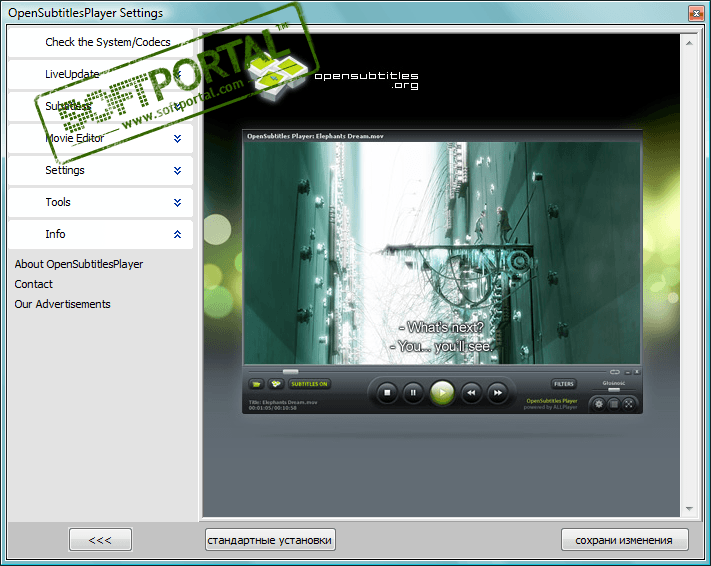Click the OpenSubtitles Player branding text
Image resolution: width=711 pixels, height=566 pixels.
coord(552,401)
